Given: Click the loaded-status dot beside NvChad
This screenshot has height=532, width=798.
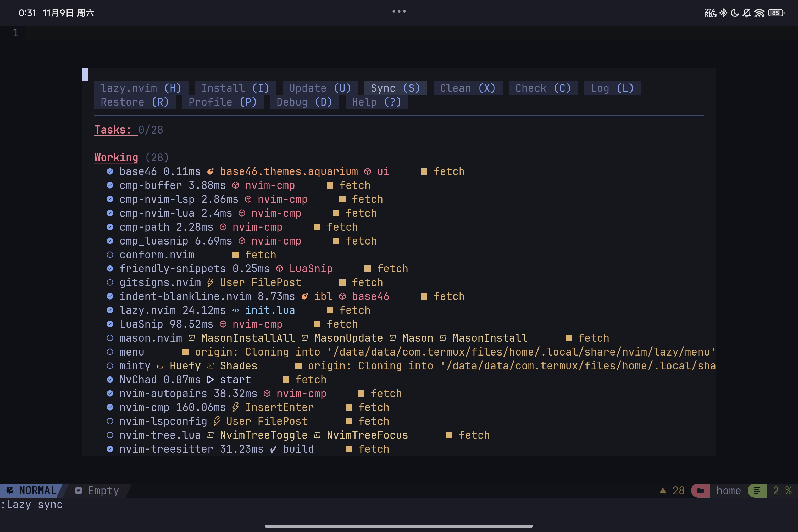Looking at the screenshot, I should pyautogui.click(x=110, y=380).
